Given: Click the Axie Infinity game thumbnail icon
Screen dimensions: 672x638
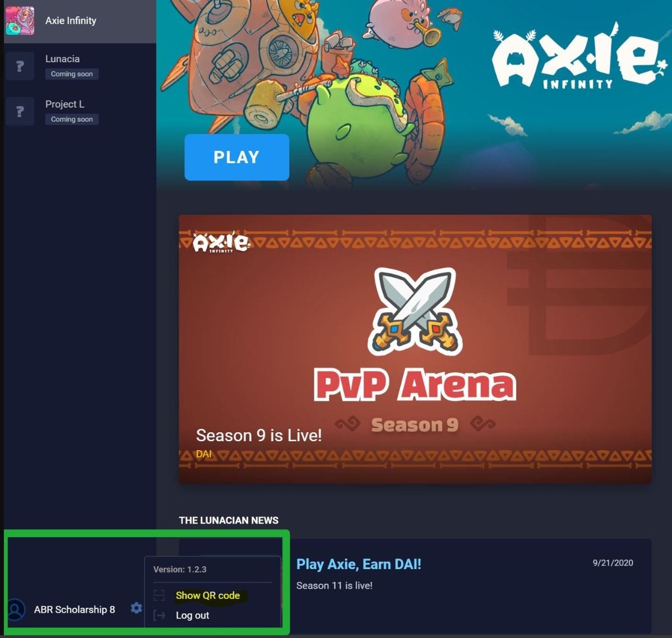Looking at the screenshot, I should coord(20,21).
